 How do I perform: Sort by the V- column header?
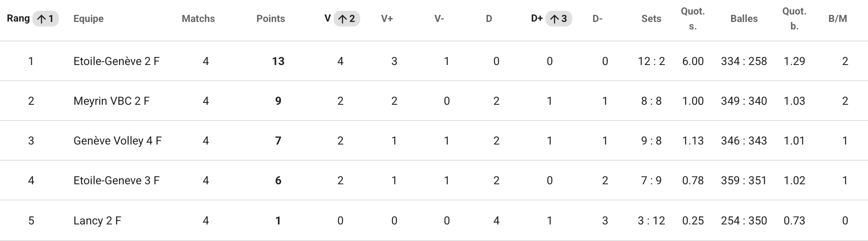[439, 19]
